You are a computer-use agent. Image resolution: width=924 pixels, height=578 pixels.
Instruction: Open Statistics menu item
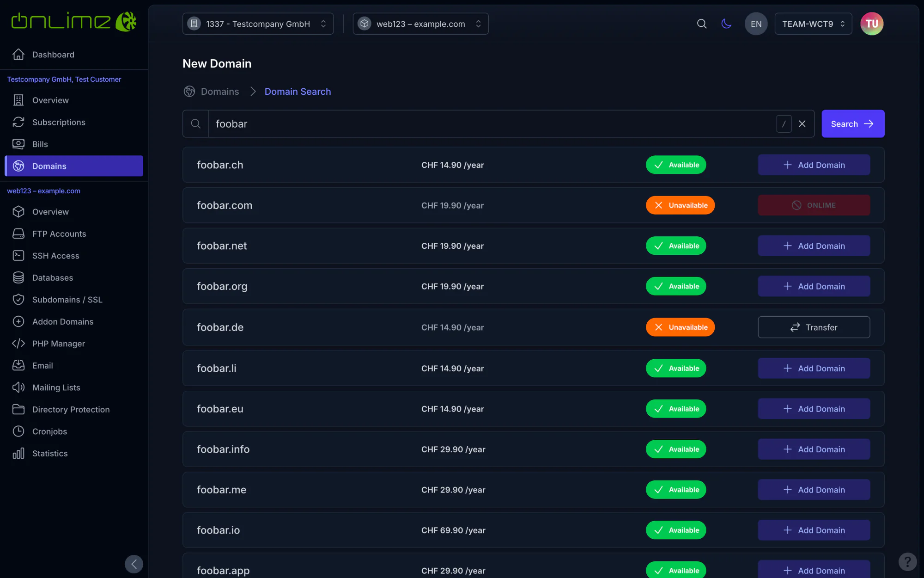(74, 453)
